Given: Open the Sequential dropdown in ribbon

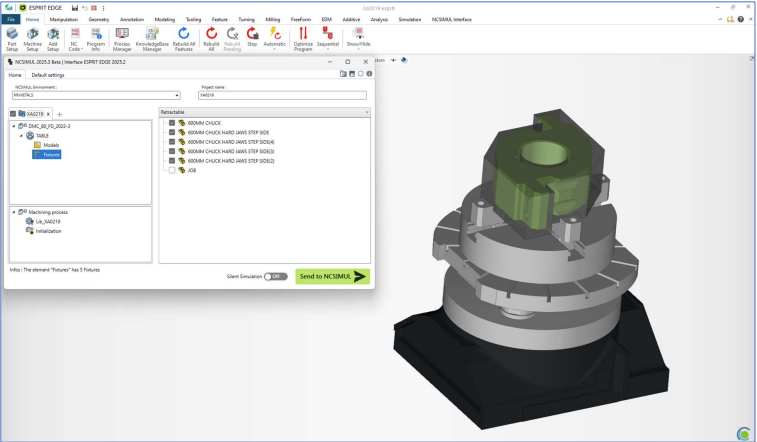Looking at the screenshot, I should pyautogui.click(x=328, y=39).
